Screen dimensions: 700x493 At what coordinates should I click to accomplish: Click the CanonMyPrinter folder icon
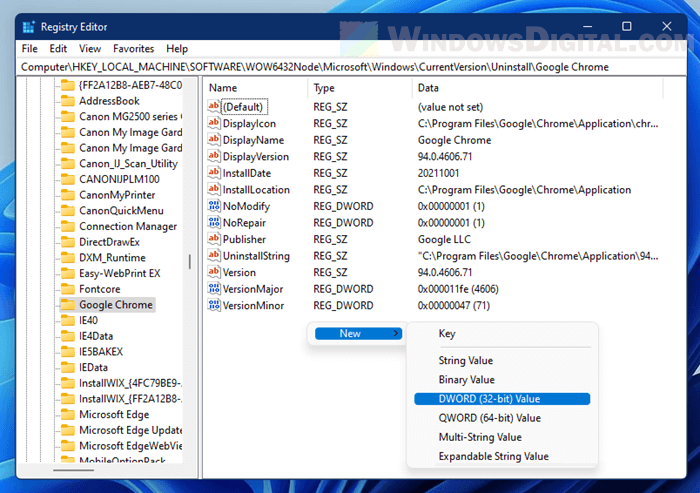click(x=68, y=195)
